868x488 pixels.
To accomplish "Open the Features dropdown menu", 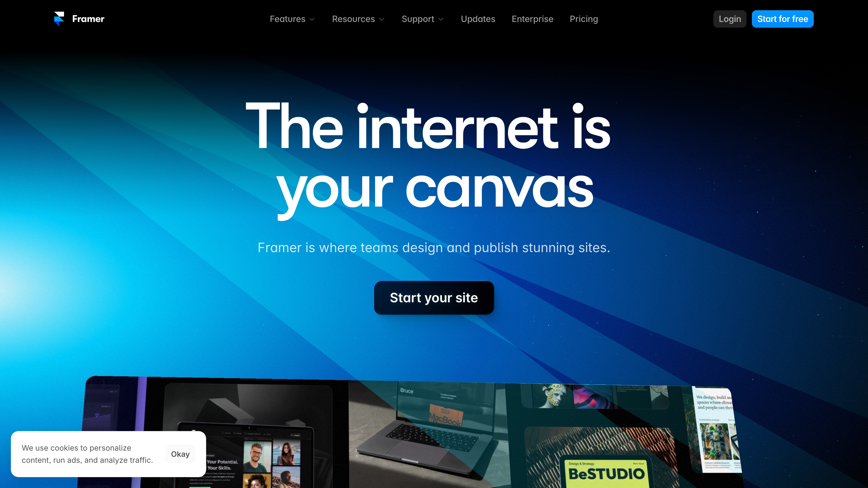I will tap(292, 19).
